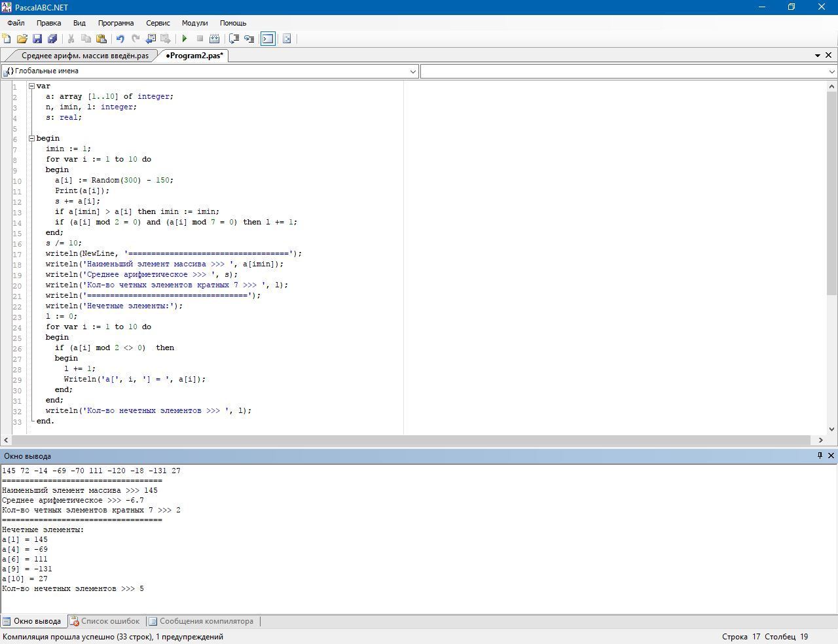838x644 pixels.
Task: Navigate backward with the toolbar icon
Action: point(151,39)
